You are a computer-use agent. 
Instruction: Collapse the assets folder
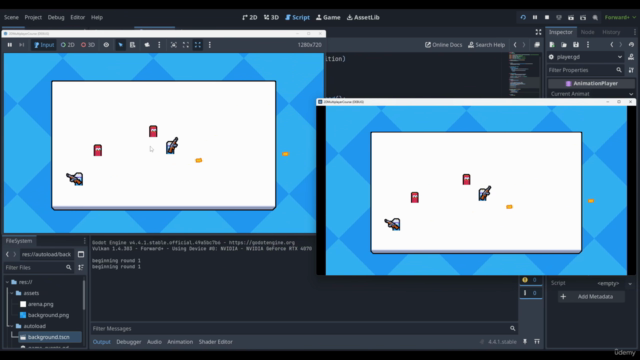pyautogui.click(x=12, y=293)
